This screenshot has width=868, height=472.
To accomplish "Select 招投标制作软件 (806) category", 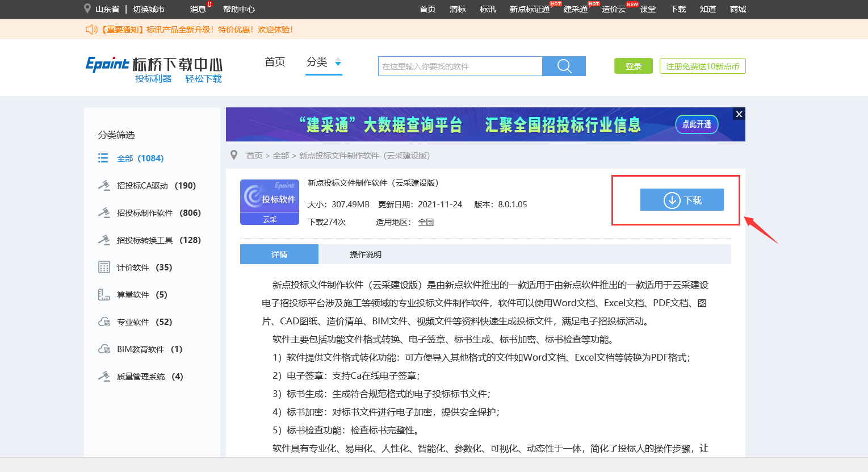I will click(159, 212).
